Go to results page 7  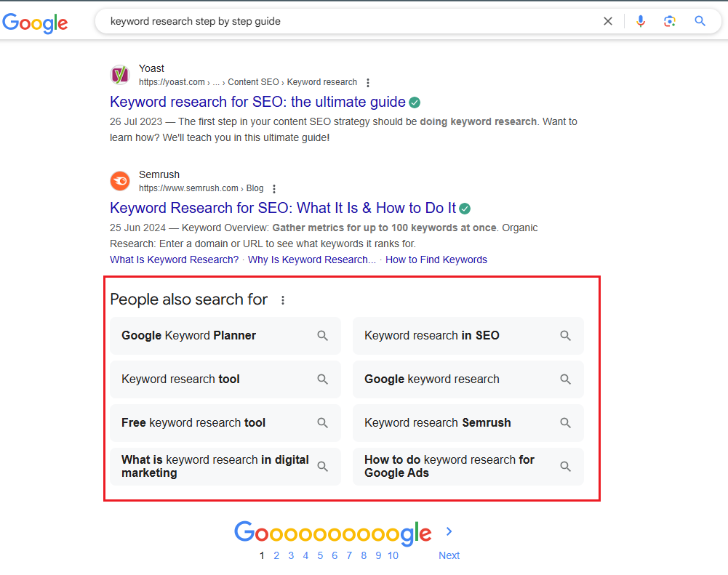349,555
